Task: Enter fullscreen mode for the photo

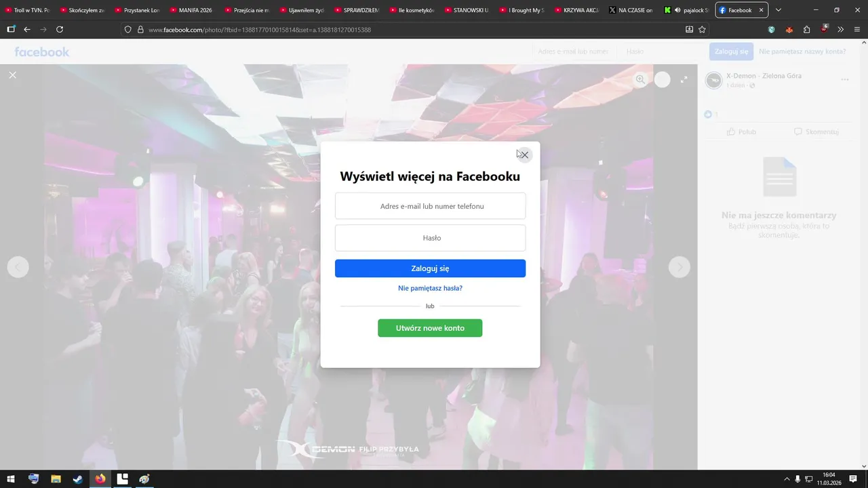Action: point(684,79)
